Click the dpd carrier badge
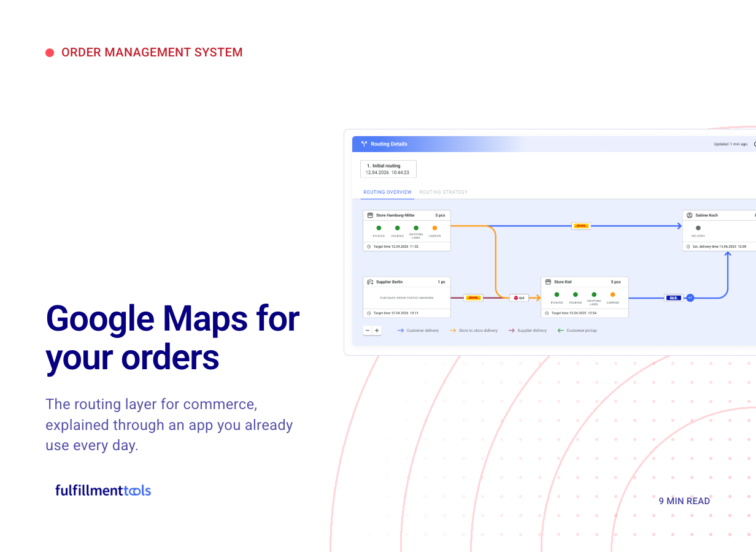756x552 pixels. 519,297
